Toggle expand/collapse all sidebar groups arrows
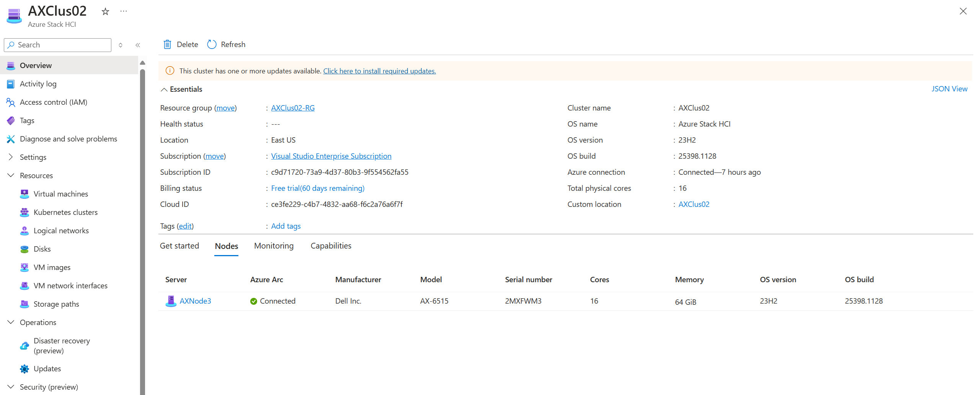 pos(120,45)
